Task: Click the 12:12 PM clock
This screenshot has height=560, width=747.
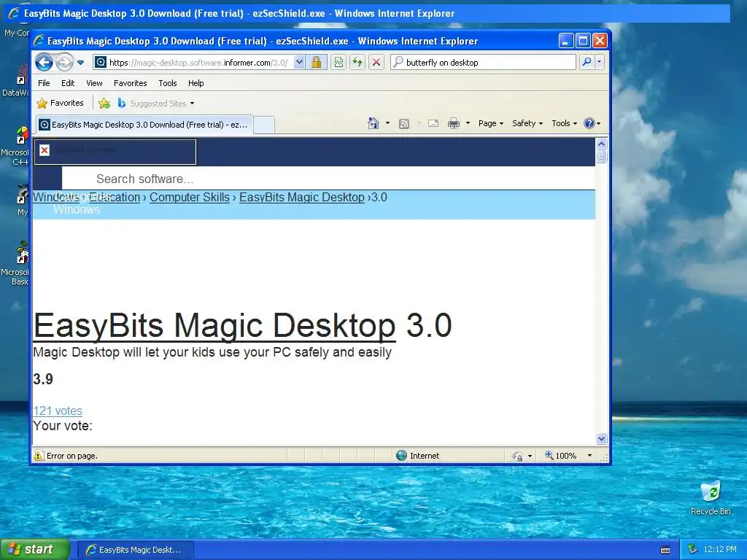Action: coord(720,550)
